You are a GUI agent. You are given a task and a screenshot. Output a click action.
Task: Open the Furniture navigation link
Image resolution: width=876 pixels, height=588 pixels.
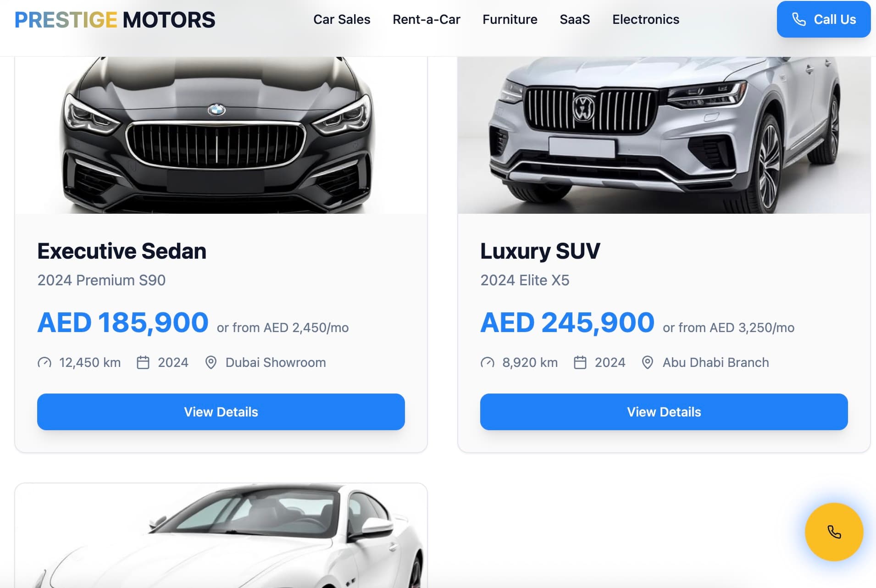coord(510,19)
